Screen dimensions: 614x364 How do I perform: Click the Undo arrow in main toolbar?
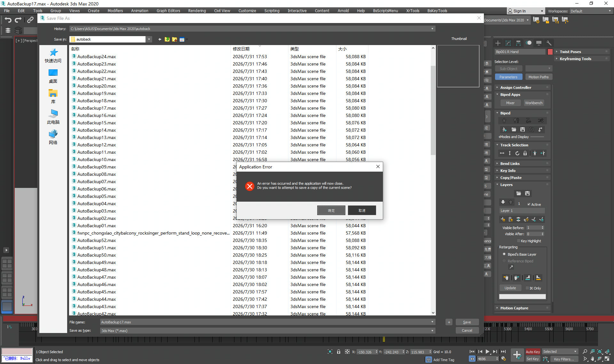8,20
